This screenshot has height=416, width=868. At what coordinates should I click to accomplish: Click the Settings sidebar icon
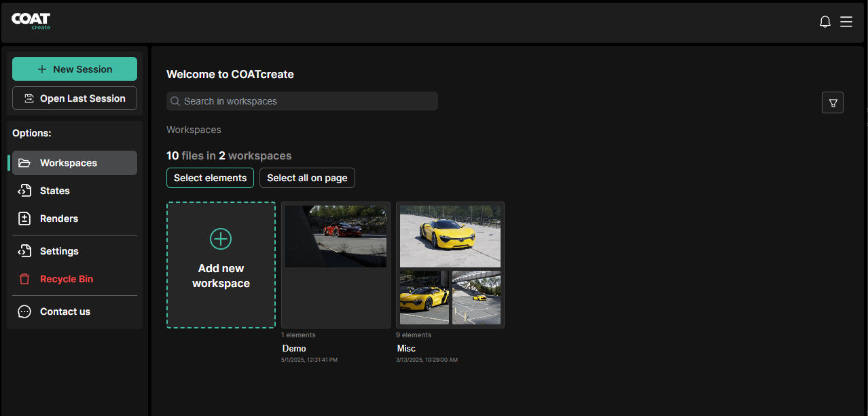pos(24,251)
